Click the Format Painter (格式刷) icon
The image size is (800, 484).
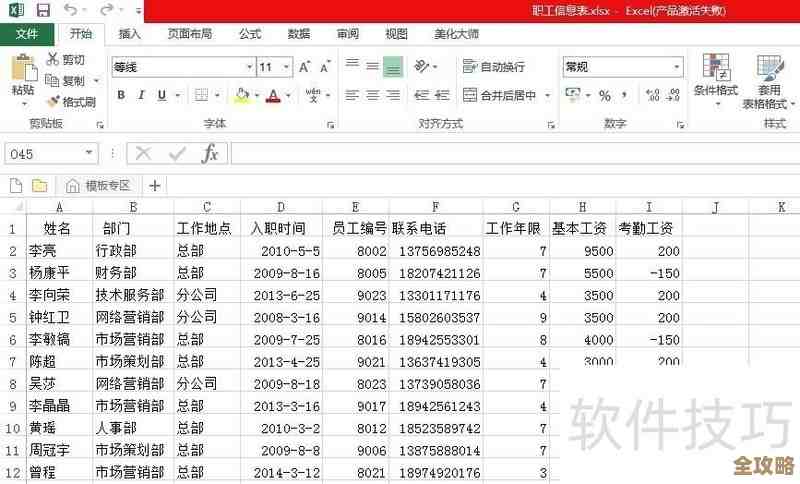[x=53, y=101]
